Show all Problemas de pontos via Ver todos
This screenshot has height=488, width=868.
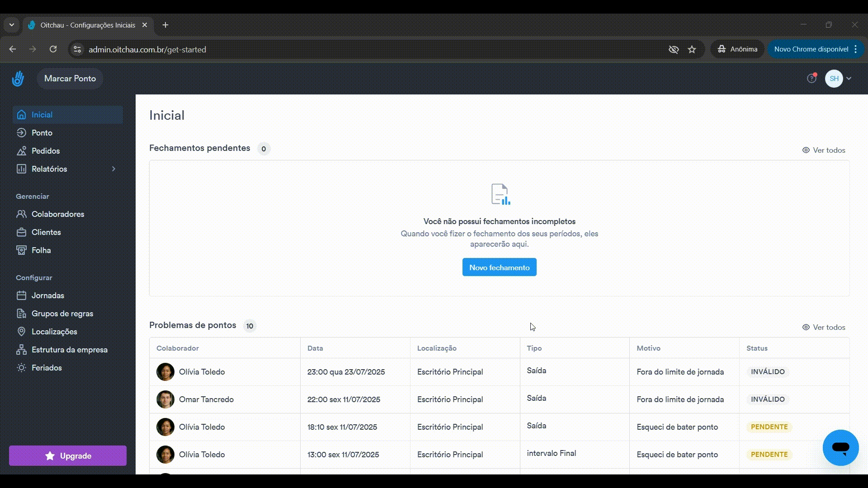coord(823,327)
